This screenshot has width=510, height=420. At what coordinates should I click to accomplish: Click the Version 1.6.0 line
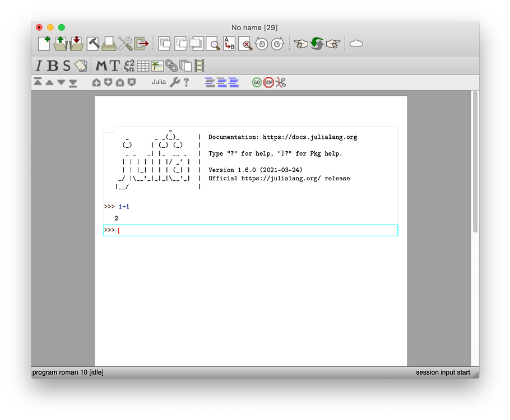point(256,170)
